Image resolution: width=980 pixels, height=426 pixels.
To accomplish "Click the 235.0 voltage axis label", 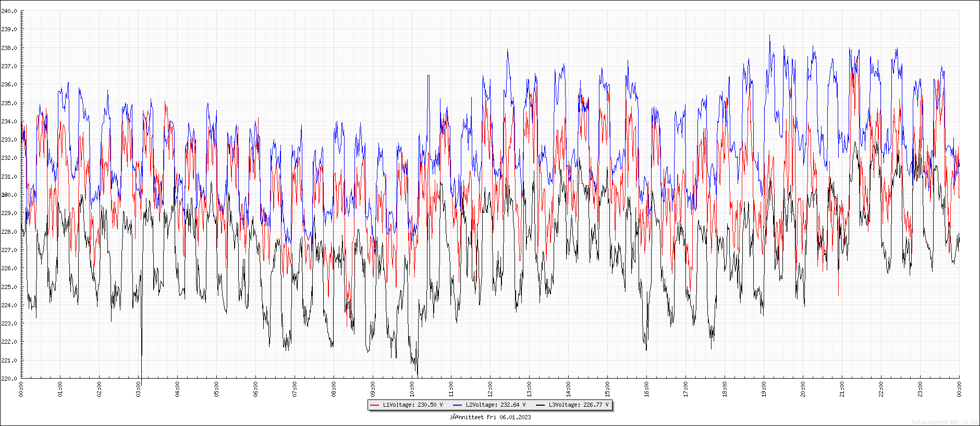I will pyautogui.click(x=9, y=103).
